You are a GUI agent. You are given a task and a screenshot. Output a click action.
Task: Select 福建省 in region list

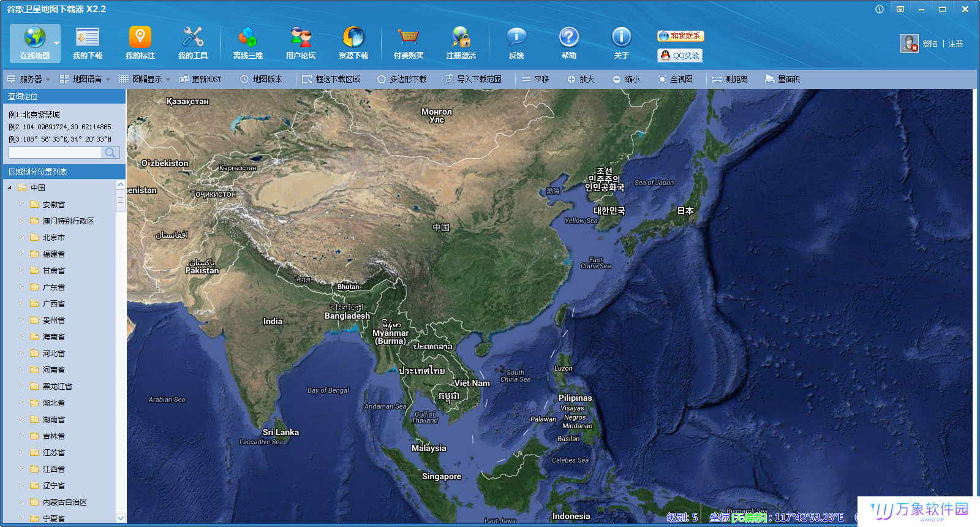53,254
